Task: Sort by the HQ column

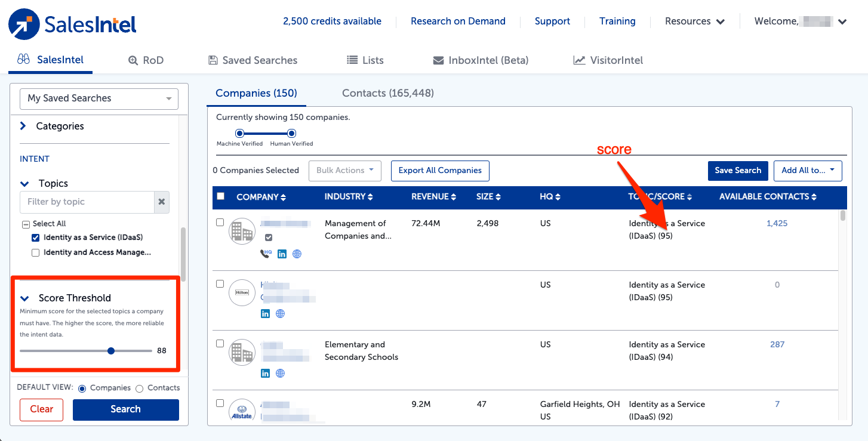Action: point(549,197)
